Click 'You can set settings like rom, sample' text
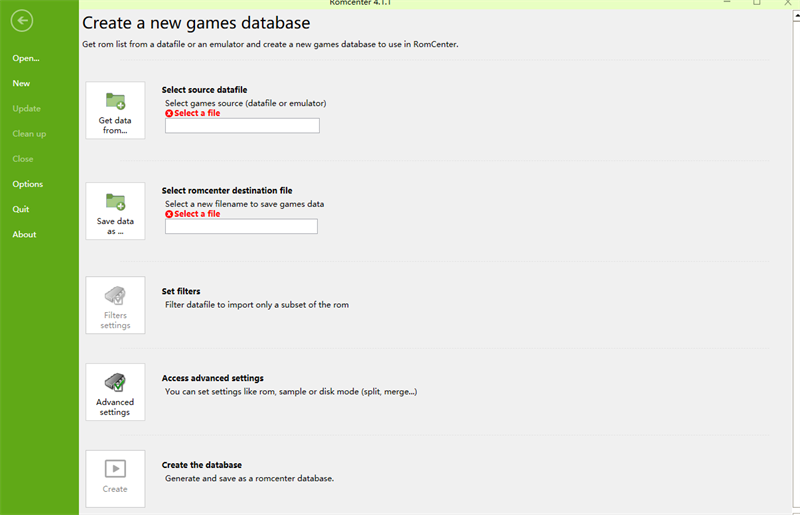The image size is (800, 515). click(x=291, y=391)
